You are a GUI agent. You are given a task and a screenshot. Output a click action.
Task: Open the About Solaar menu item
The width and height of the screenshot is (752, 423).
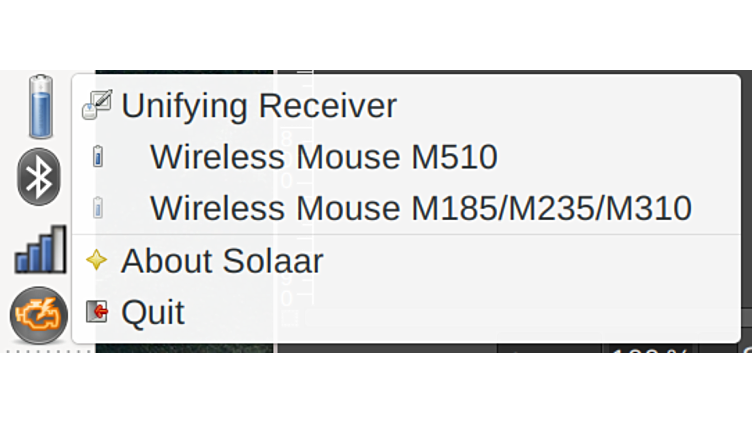click(x=222, y=261)
